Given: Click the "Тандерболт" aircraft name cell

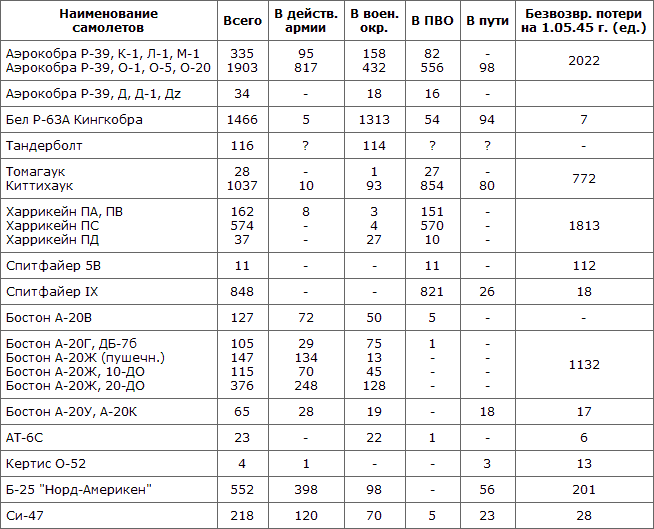Looking at the screenshot, I should coord(47,146).
